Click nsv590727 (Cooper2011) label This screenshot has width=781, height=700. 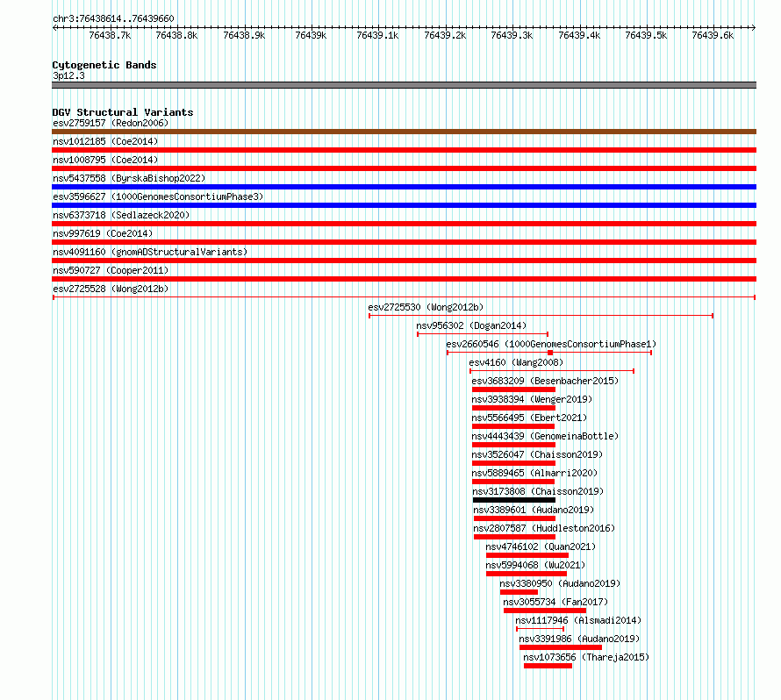coord(111,270)
